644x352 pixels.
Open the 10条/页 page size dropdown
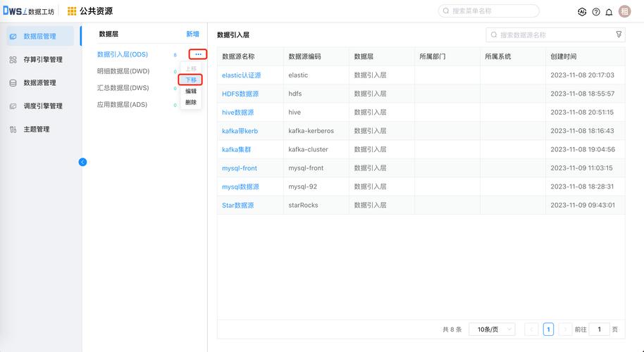click(x=492, y=329)
